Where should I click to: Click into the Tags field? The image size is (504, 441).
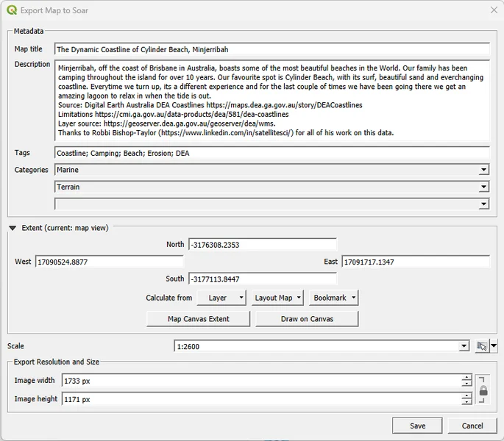point(272,153)
